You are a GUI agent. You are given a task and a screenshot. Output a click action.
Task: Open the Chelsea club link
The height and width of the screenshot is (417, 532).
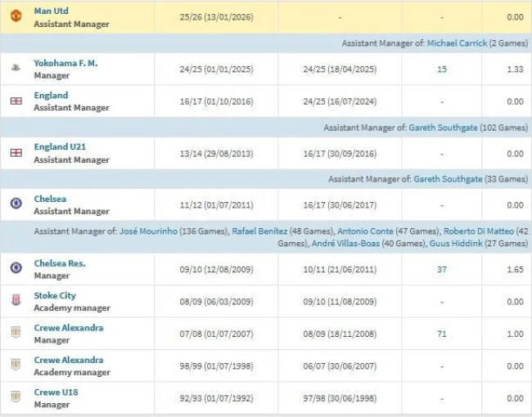tap(50, 199)
